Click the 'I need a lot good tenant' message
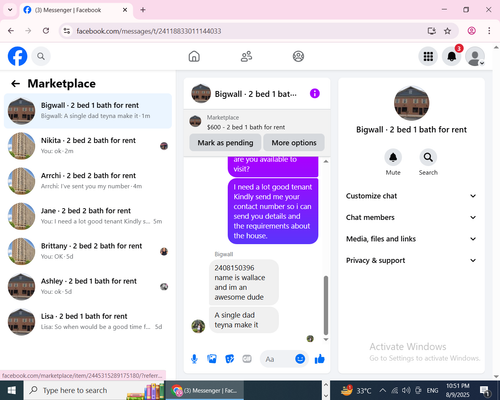This screenshot has width=500, height=400. [273, 211]
